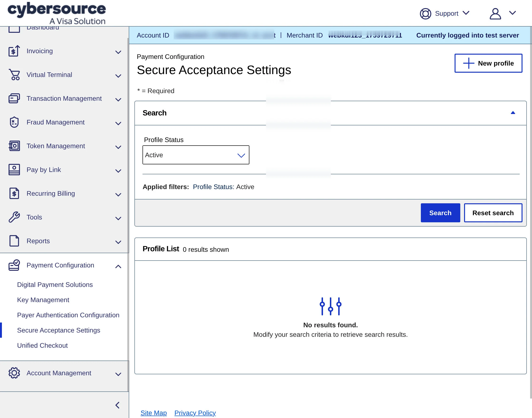This screenshot has width=532, height=418.
Task: Open the Token Management vault icon
Action: (x=14, y=146)
